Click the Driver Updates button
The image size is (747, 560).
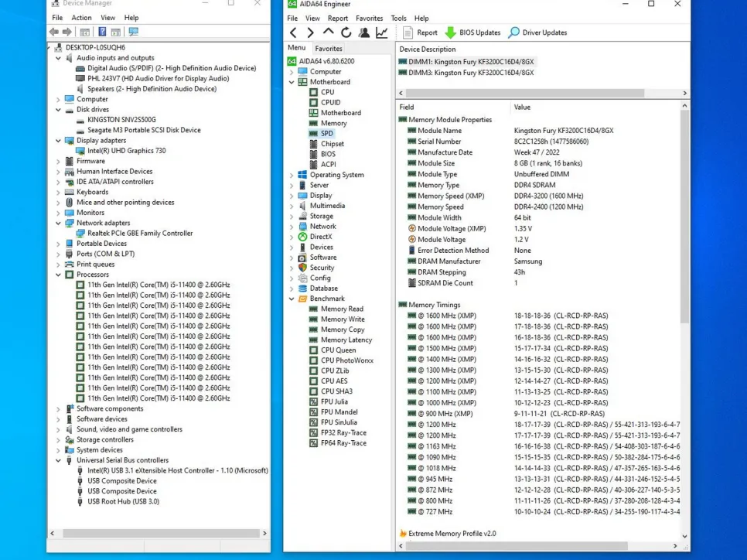click(537, 32)
